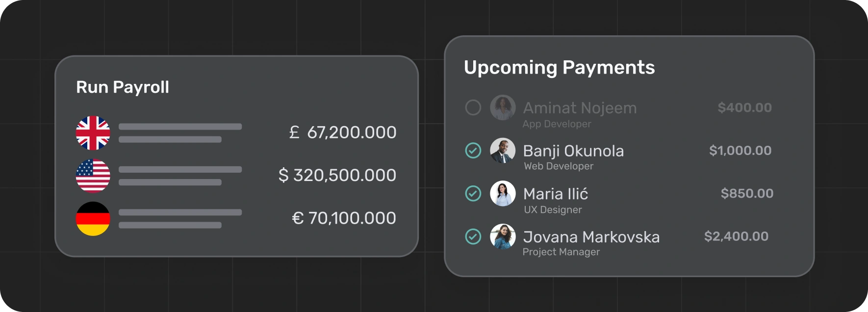Viewport: 868px width, 312px height.
Task: Click the € 70,100.000 euro amount
Action: point(344,217)
